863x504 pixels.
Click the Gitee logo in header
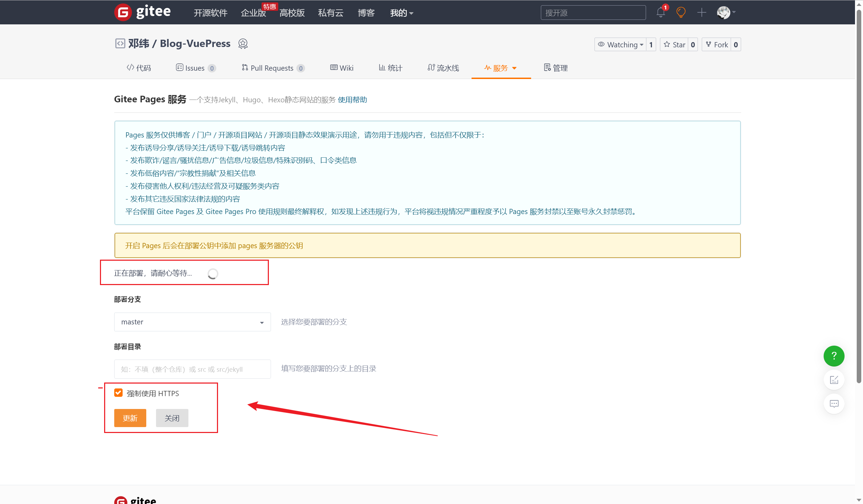[x=142, y=12]
